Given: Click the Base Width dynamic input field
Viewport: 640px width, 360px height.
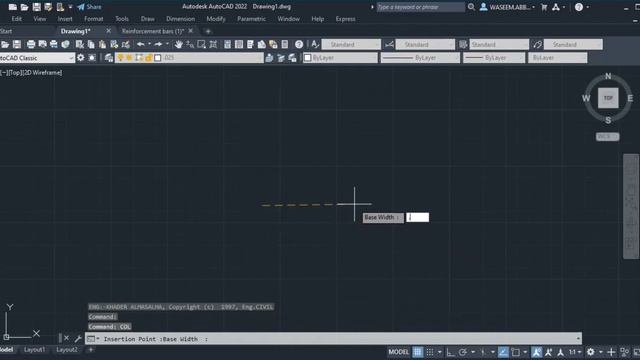Looking at the screenshot, I should click(x=418, y=217).
